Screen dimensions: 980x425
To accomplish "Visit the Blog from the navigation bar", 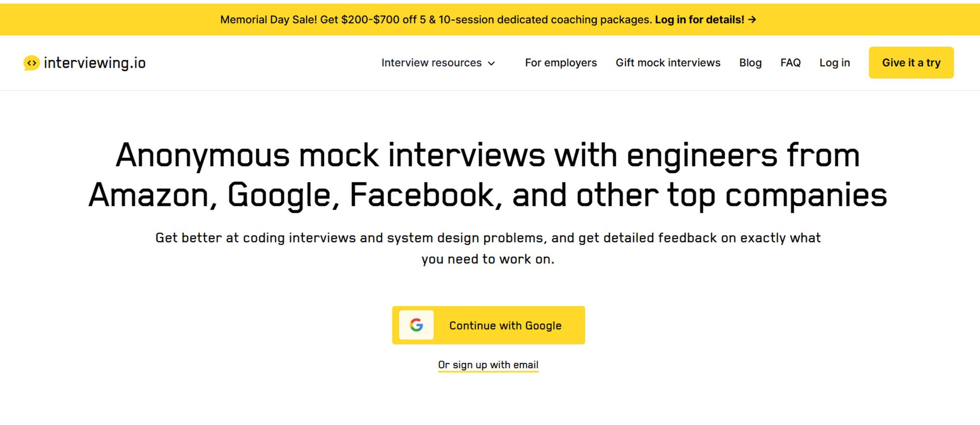I will point(750,63).
